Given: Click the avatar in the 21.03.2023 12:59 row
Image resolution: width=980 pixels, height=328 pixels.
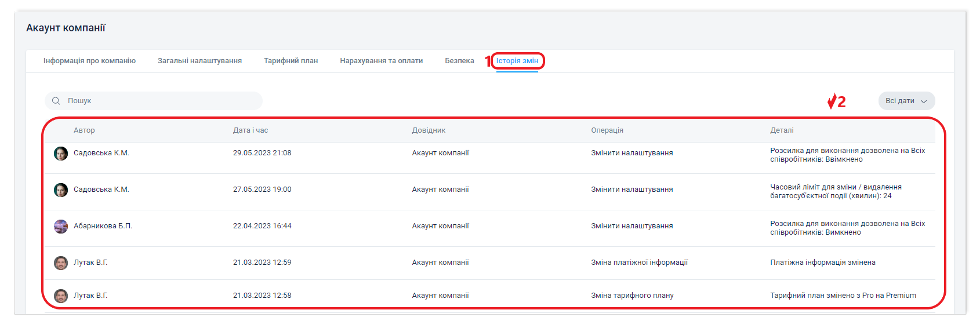Looking at the screenshot, I should click(x=61, y=263).
